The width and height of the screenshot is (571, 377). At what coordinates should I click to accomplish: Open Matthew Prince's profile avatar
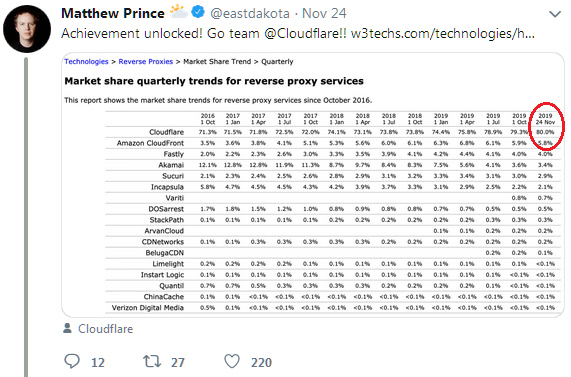[27, 28]
